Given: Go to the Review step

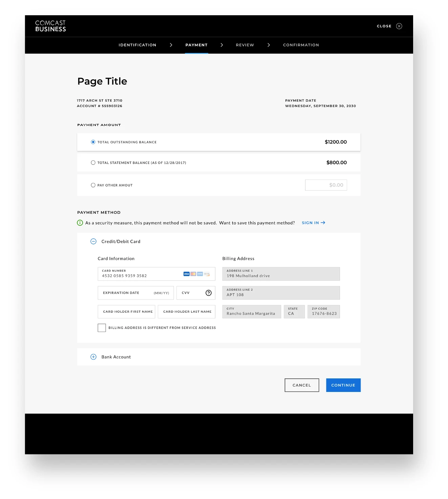Looking at the screenshot, I should pyautogui.click(x=245, y=45).
